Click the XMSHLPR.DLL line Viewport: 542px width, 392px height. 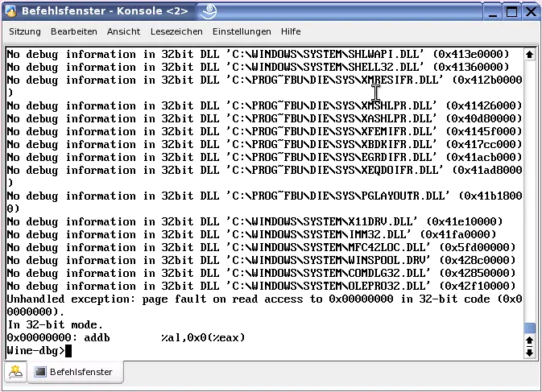[264, 105]
